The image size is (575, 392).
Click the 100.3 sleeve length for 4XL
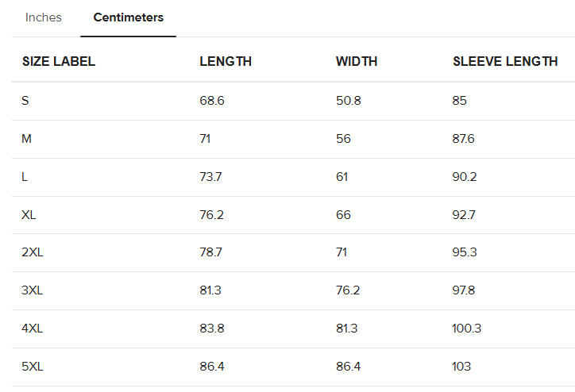pyautogui.click(x=466, y=329)
